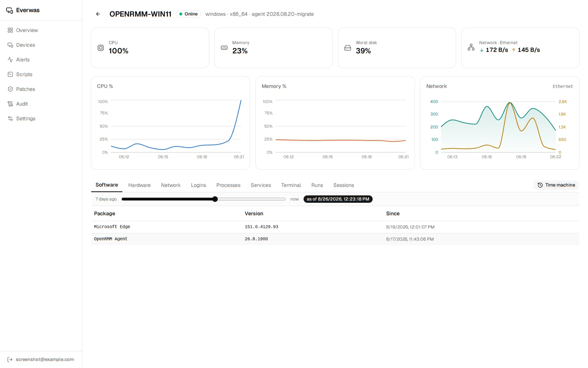Click the CPU chip icon
The image size is (588, 368).
coord(101,48)
